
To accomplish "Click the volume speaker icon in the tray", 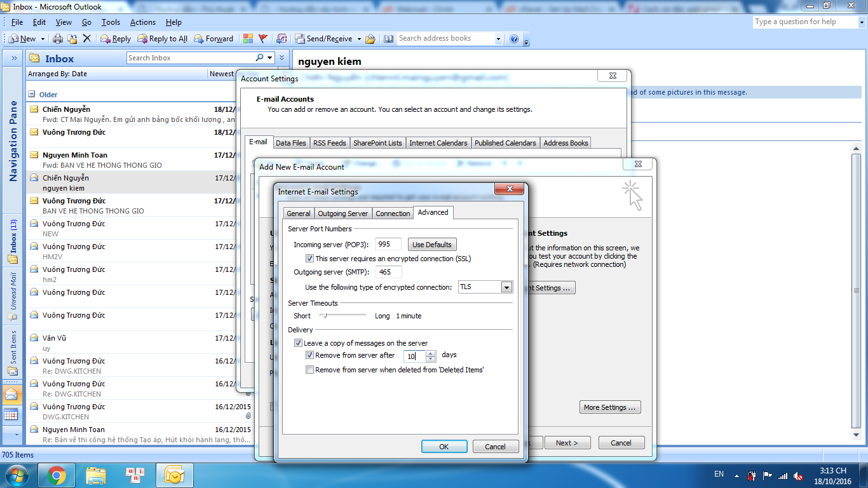I will click(x=799, y=475).
